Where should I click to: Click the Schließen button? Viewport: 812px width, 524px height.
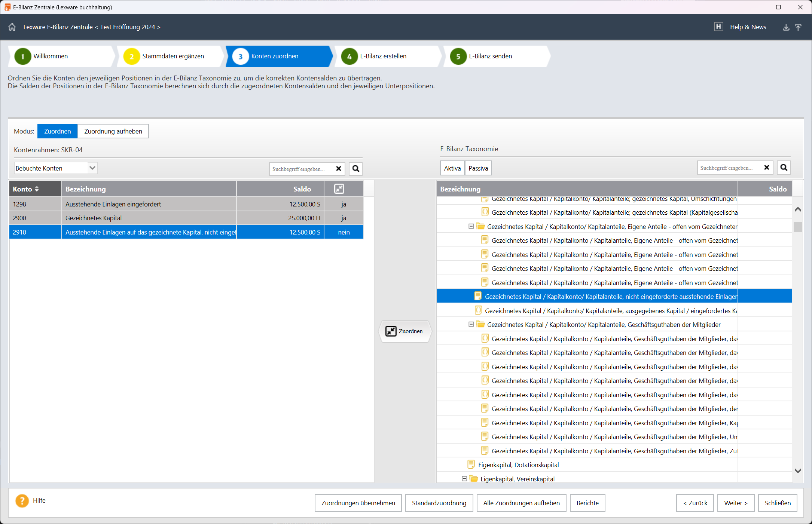pos(778,503)
